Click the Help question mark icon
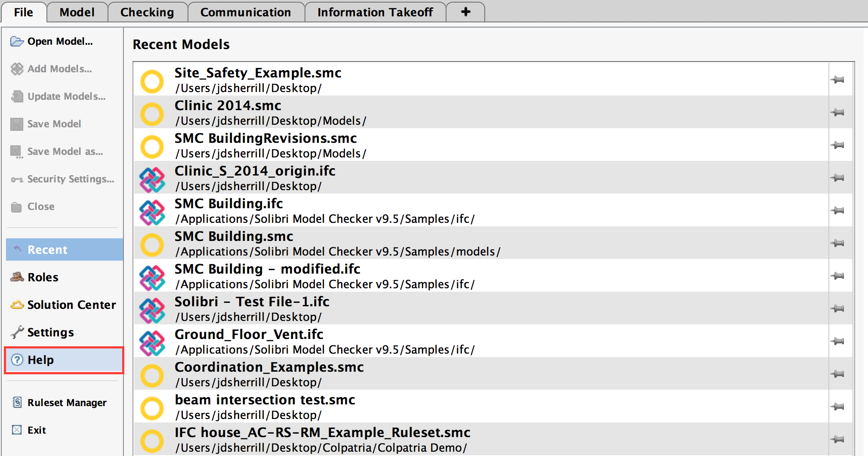868x456 pixels. [x=17, y=360]
